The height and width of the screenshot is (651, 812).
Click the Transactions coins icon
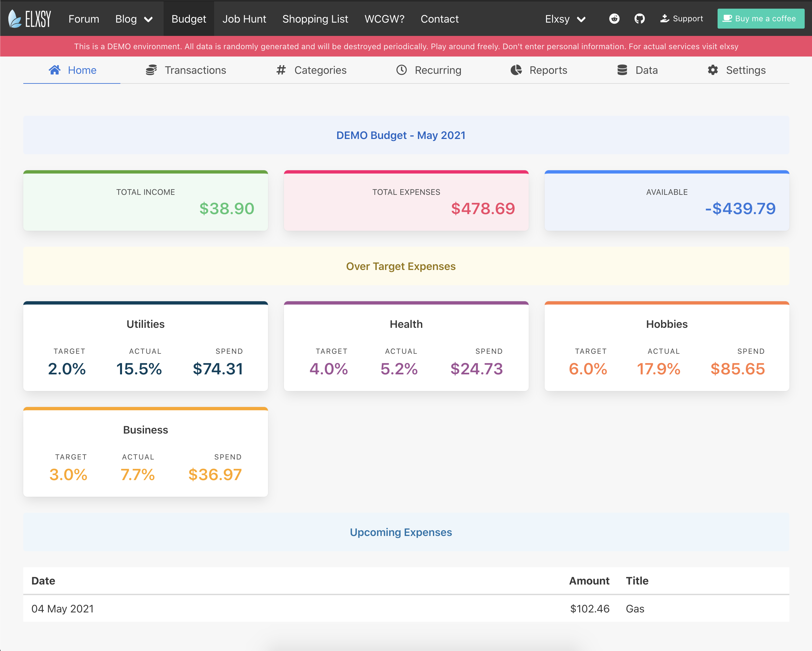pyautogui.click(x=151, y=70)
